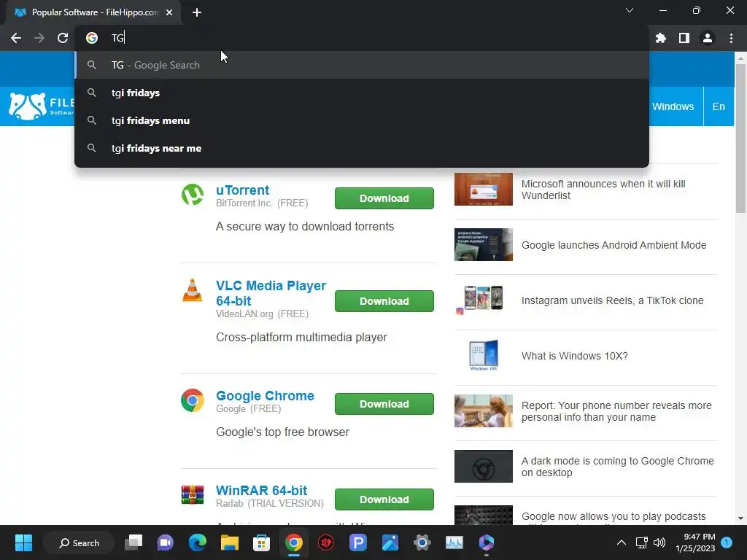Viewport: 747px width, 560px height.
Task: Open a new browser tab
Action: click(x=197, y=12)
